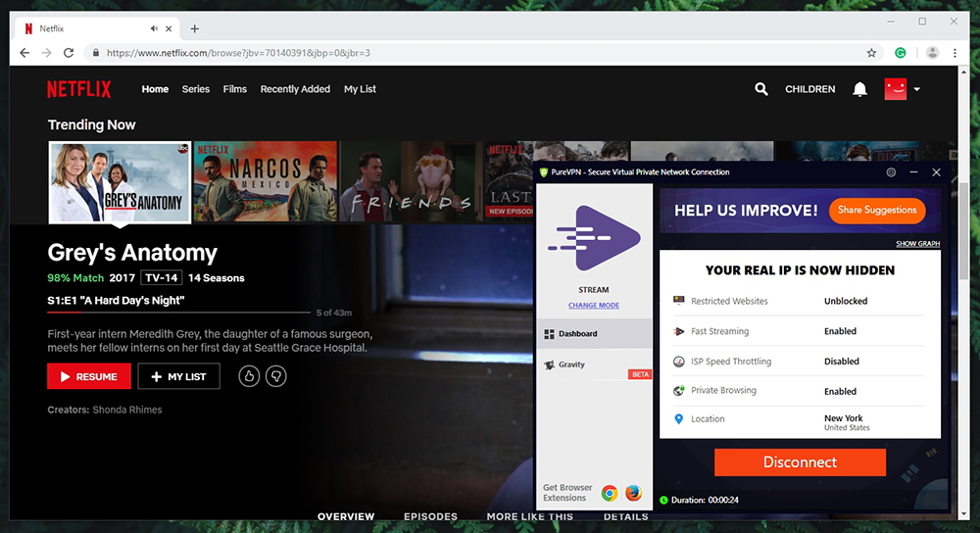The height and width of the screenshot is (533, 980).
Task: Click the Duration 00:00:24 status
Action: 699,500
